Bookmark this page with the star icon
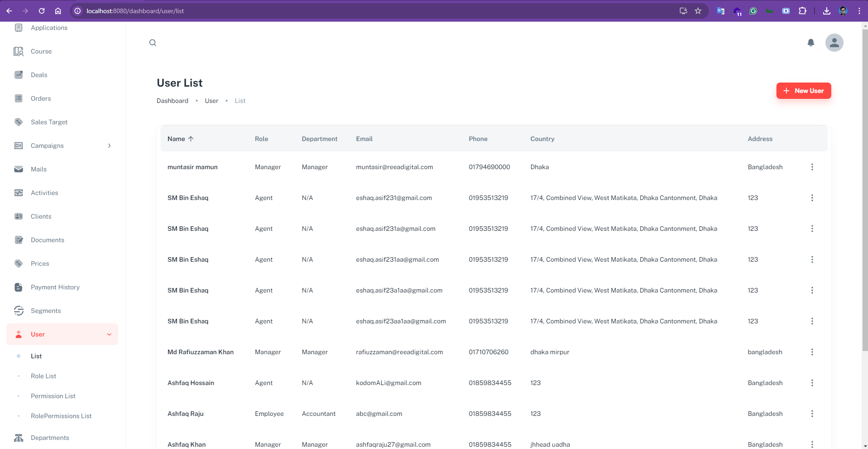Screen dimensions: 868x449 (698, 11)
